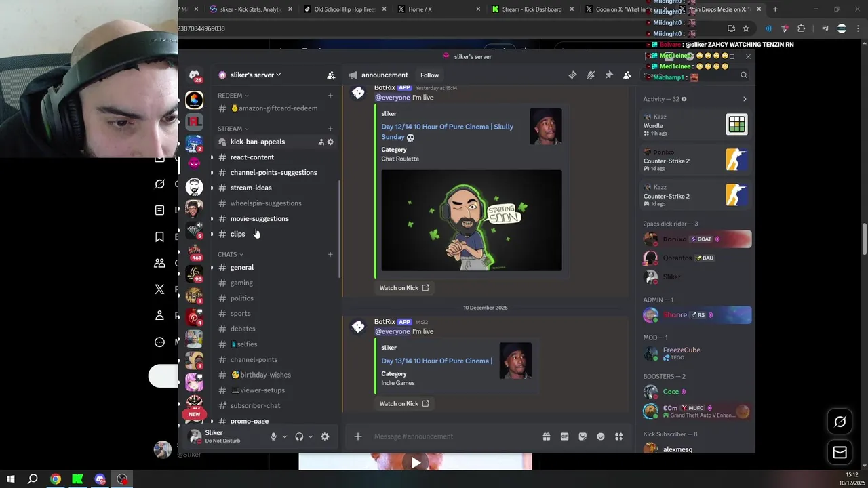This screenshot has width=868, height=488.
Task: Open the gift icon in message bar
Action: pyautogui.click(x=547, y=436)
